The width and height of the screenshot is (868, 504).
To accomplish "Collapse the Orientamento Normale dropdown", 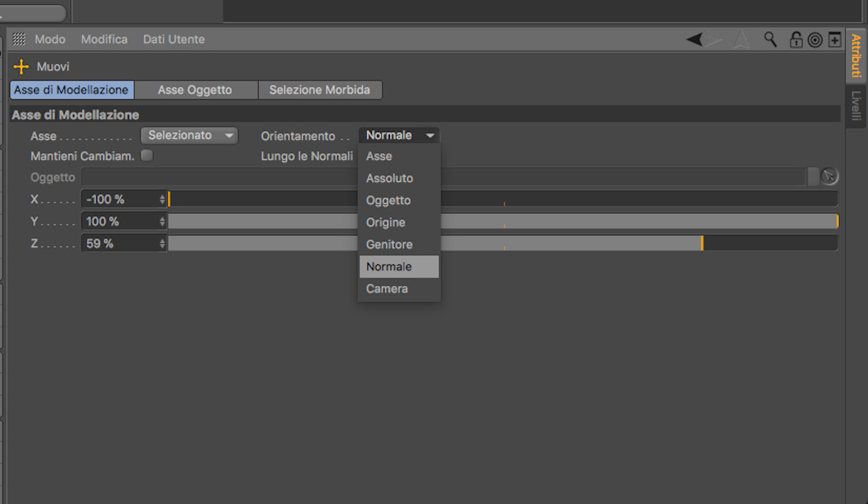I will pos(399,135).
